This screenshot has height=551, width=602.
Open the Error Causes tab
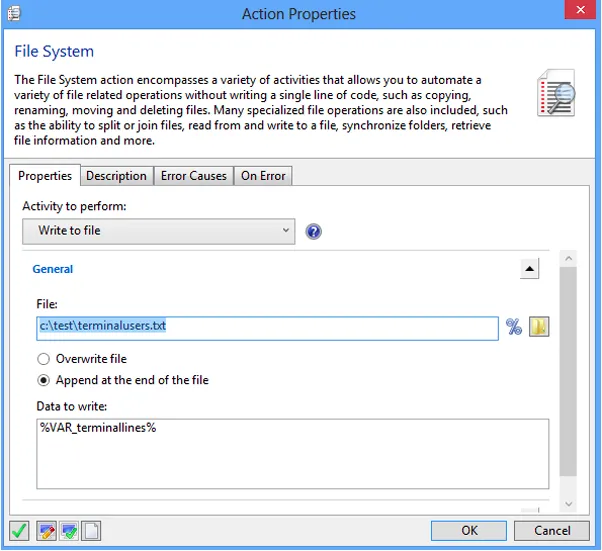(x=194, y=176)
